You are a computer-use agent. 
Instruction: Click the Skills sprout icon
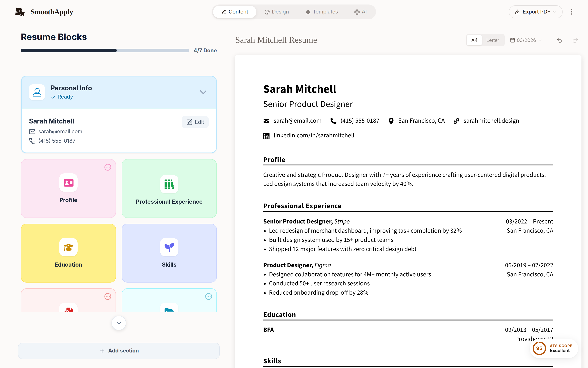(x=169, y=247)
